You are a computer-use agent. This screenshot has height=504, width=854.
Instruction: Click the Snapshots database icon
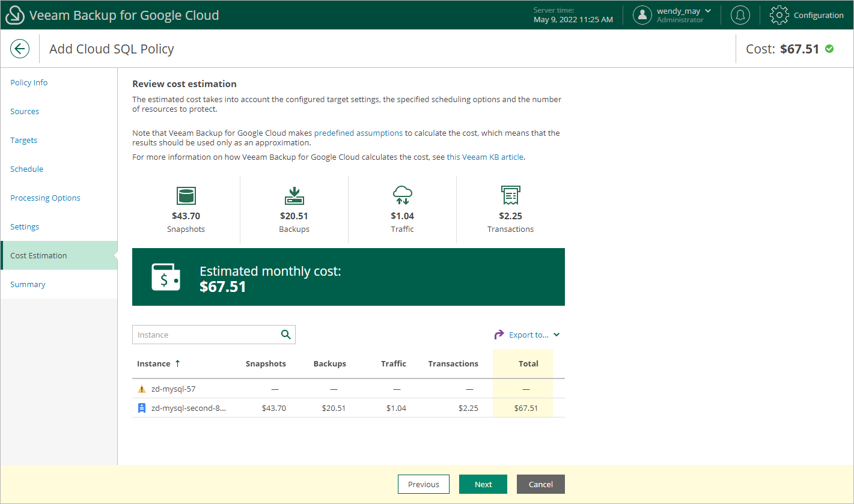(186, 195)
